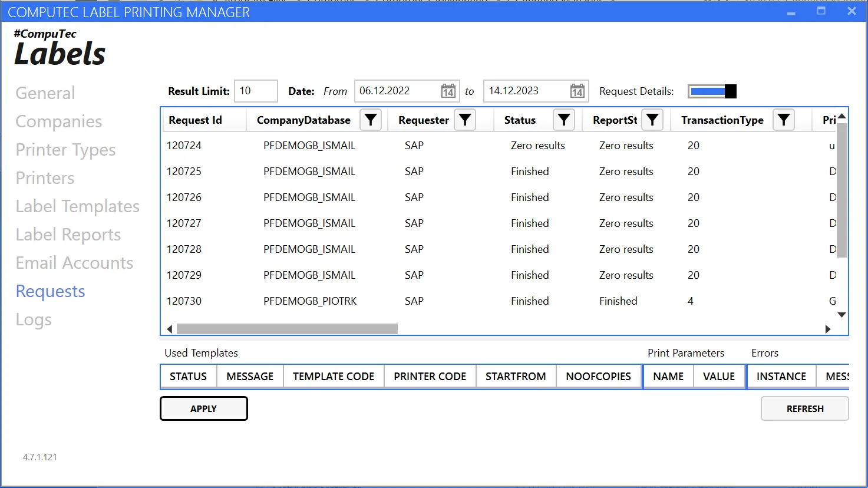Viewport: 868px width, 488px height.
Task: Filter the TransactionType column
Action: point(784,120)
